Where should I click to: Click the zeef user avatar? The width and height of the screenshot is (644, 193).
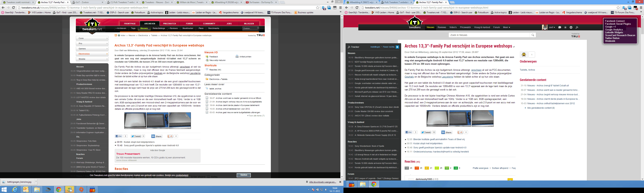545,28
